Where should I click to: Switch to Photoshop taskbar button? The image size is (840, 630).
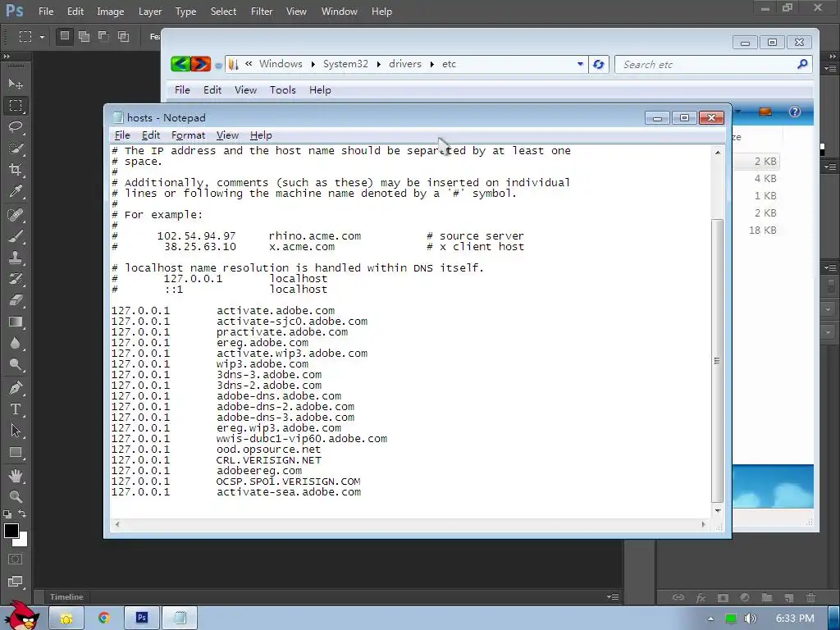coord(142,619)
